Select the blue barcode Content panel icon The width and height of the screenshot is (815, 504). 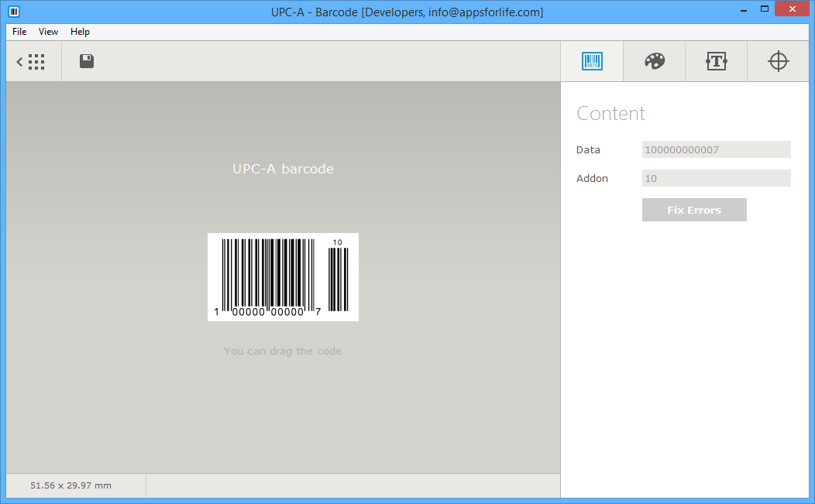[x=592, y=60]
